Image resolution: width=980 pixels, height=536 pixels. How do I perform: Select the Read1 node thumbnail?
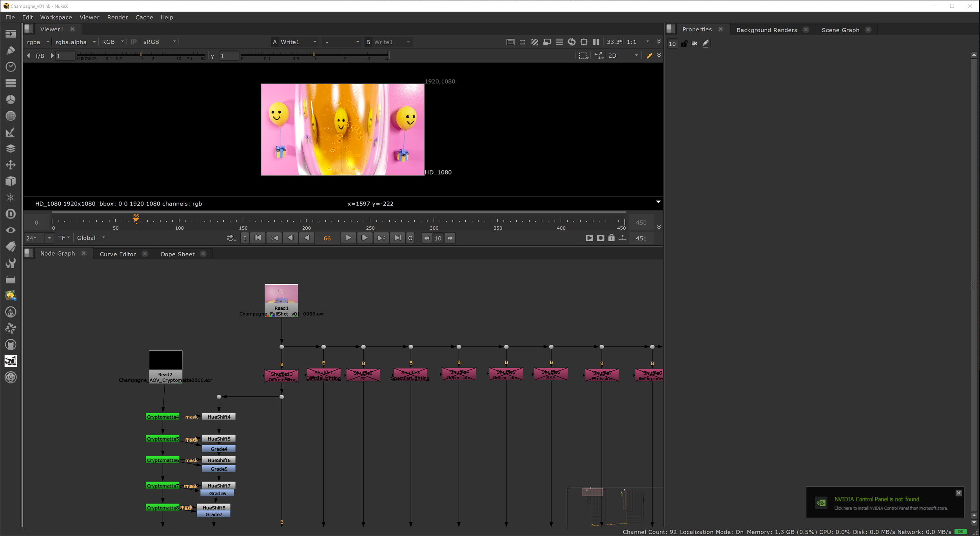[281, 295]
